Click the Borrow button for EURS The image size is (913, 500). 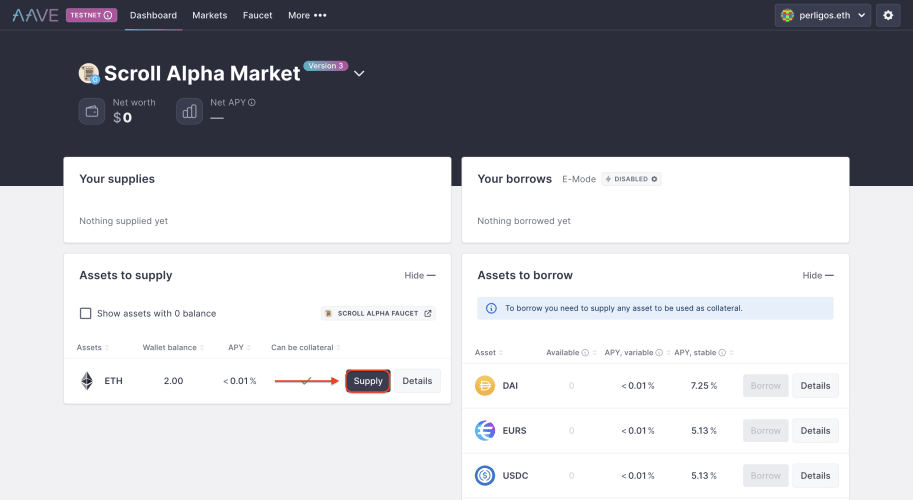(x=766, y=431)
